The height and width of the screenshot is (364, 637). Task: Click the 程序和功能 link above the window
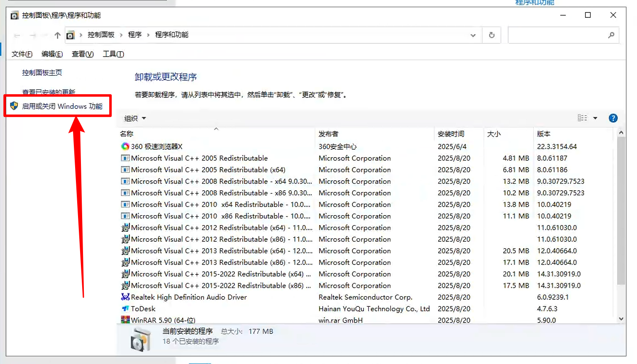pyautogui.click(x=534, y=2)
